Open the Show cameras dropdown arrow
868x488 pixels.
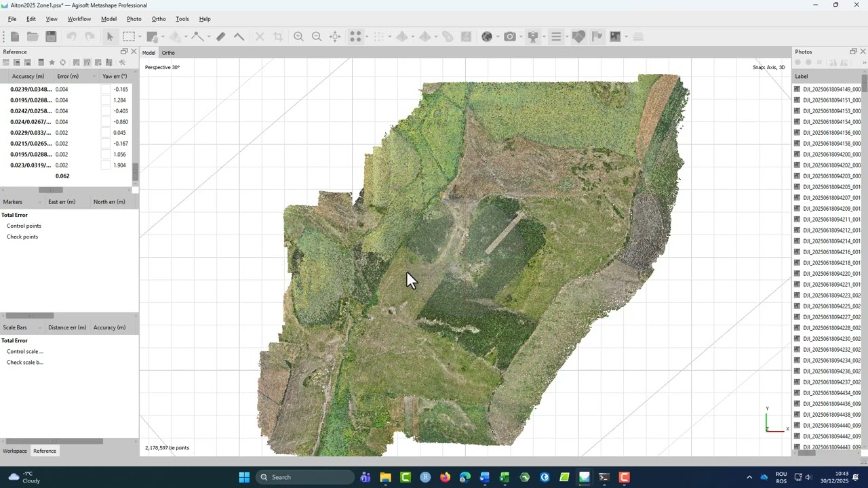pos(544,37)
